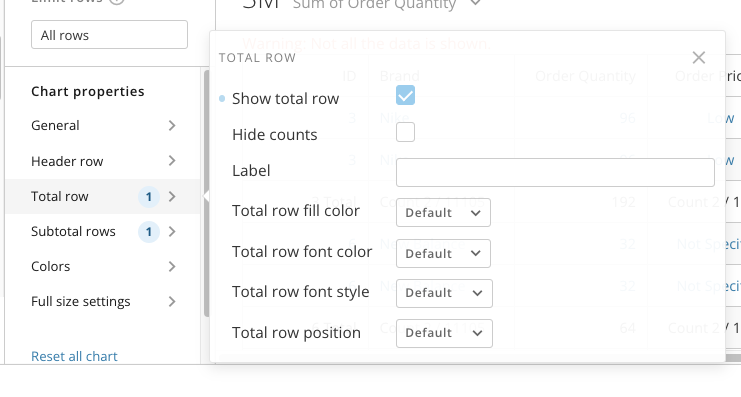Click the Chart properties heading
The height and width of the screenshot is (397, 741).
88,91
